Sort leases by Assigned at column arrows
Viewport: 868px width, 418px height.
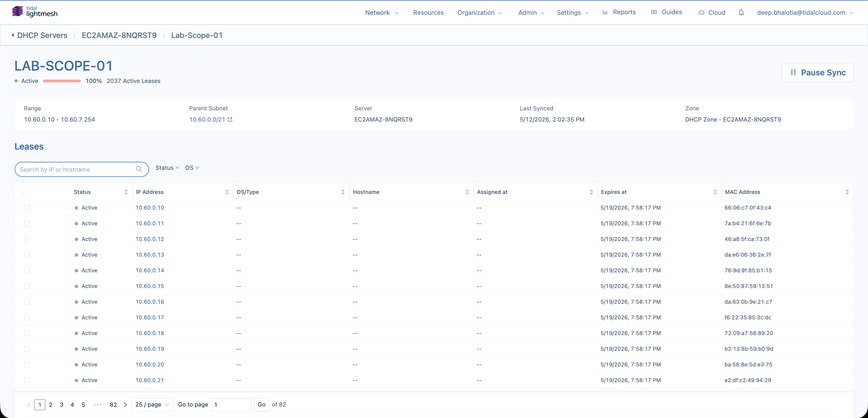tap(591, 192)
